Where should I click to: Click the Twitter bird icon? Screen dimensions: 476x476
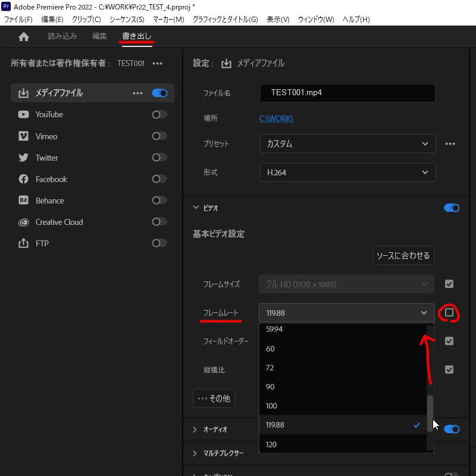click(23, 158)
